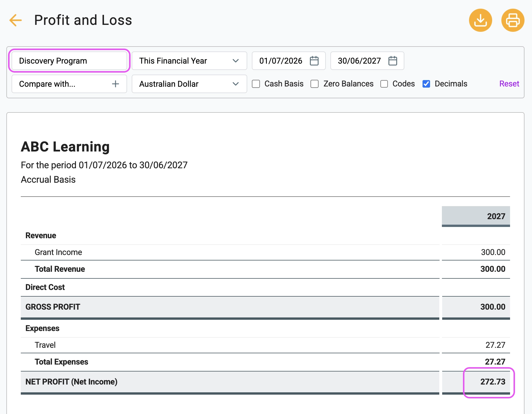The image size is (532, 414).
Task: Click the GROSS PROFIT row label
Action: [53, 307]
